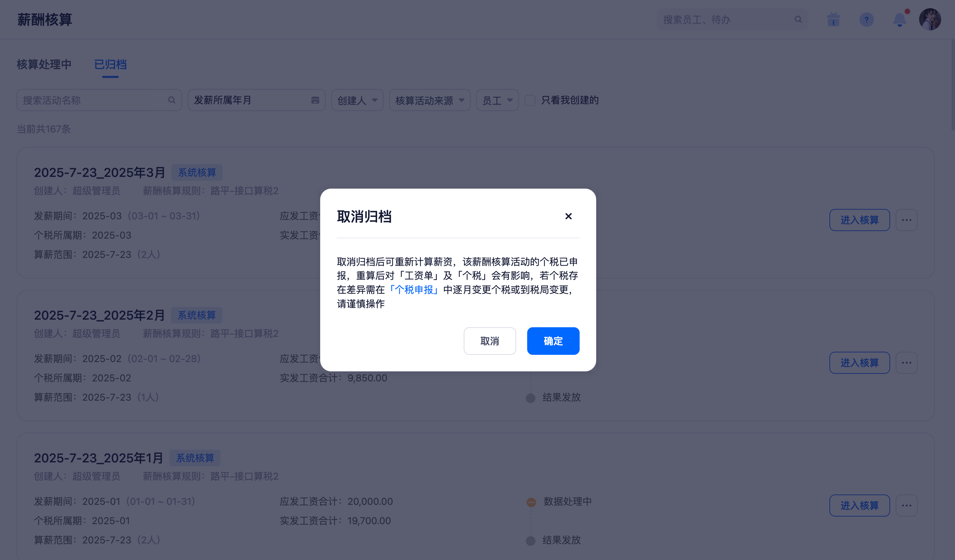Open the help question mark icon
Viewport: 955px width, 560px height.
point(866,19)
